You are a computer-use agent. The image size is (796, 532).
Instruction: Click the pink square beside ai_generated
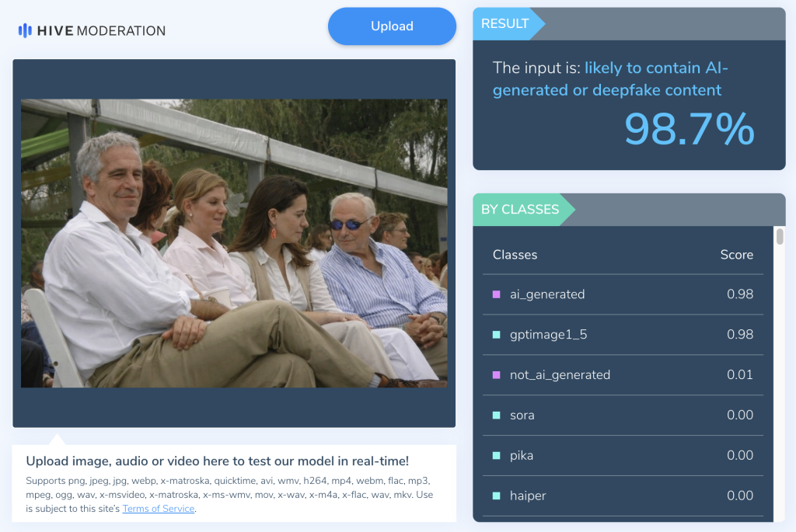point(496,294)
